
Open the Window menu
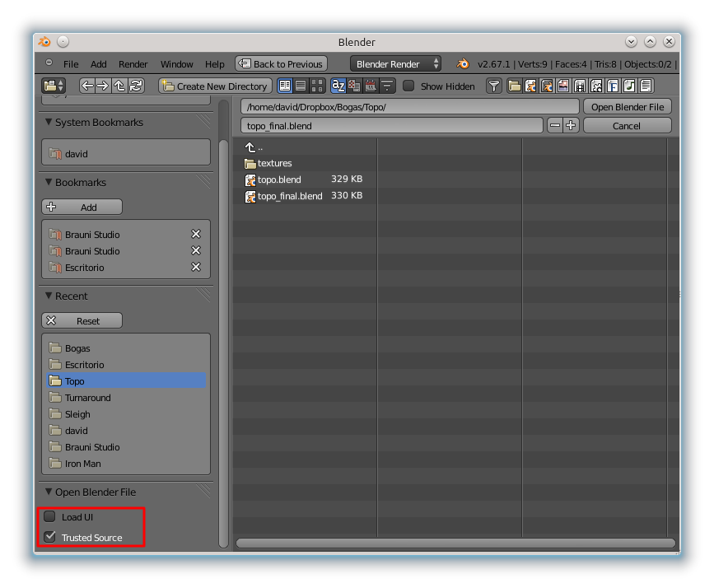coord(177,64)
